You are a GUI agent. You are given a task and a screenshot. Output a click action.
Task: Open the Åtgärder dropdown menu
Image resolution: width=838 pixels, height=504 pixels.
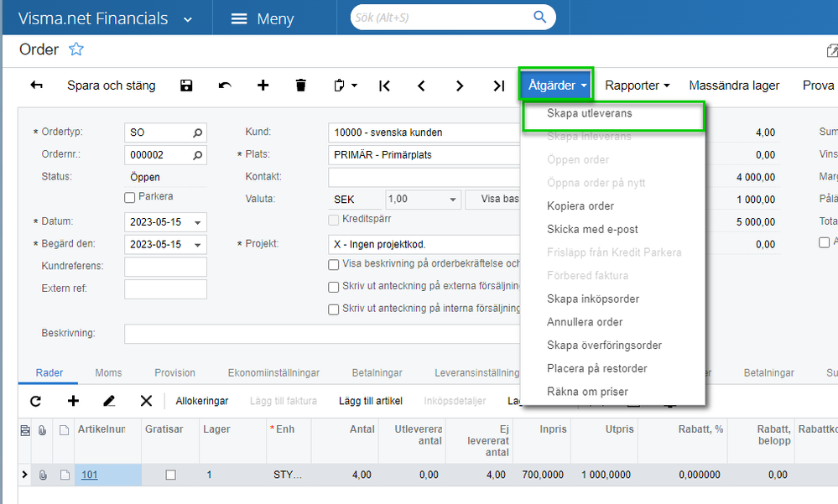(x=556, y=85)
